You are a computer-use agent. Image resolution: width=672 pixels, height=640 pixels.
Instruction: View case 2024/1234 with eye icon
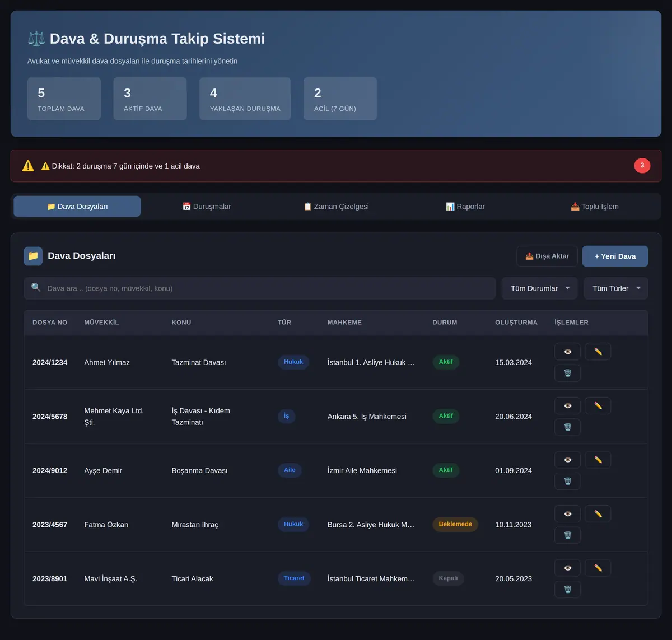(x=567, y=352)
